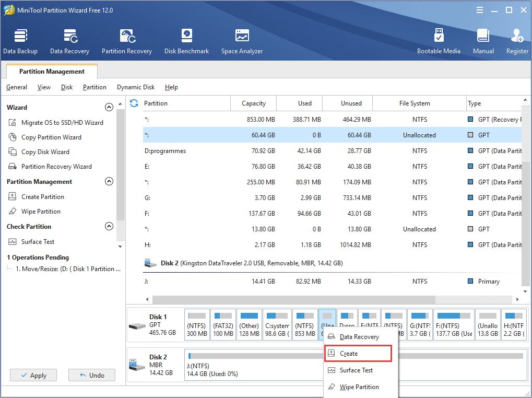This screenshot has width=532, height=398.
Task: Collapse the Partition Management section
Action: [109, 181]
